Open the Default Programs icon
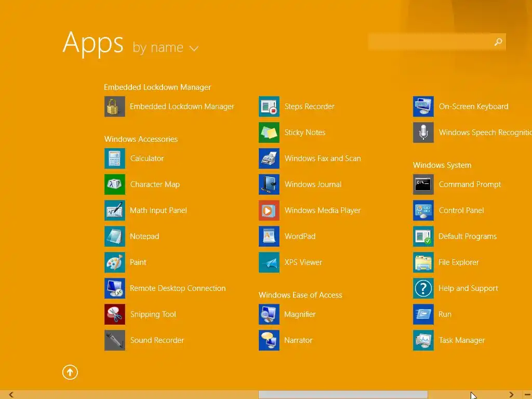 (x=423, y=236)
